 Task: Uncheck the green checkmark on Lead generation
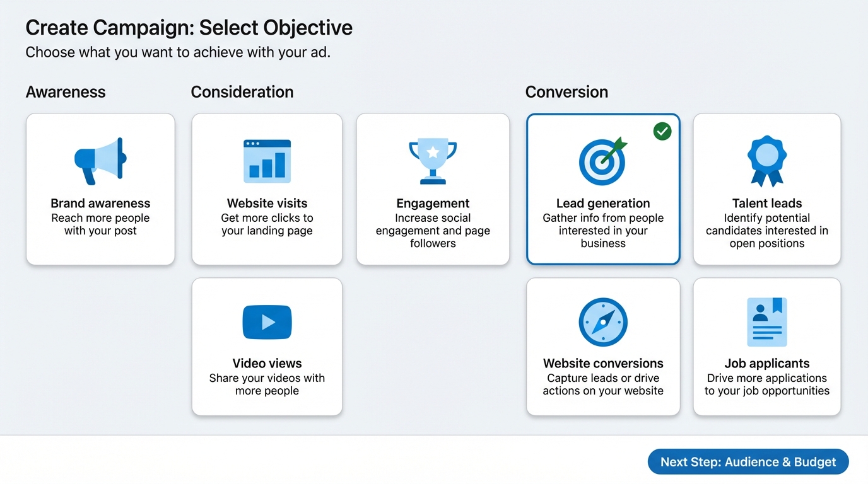tap(662, 131)
